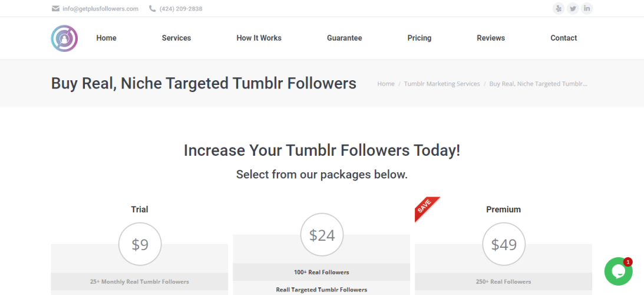Image resolution: width=644 pixels, height=295 pixels.
Task: Open the Services menu
Action: 176,38
